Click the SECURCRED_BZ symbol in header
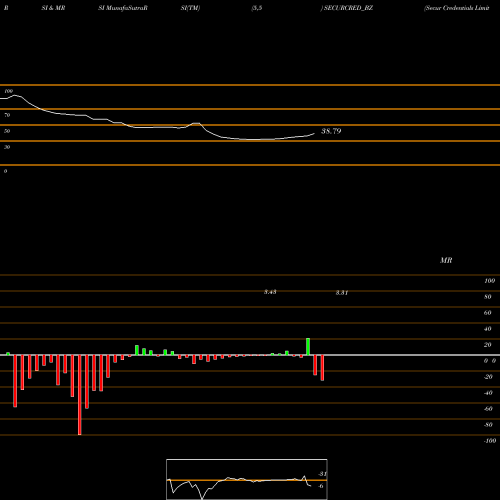The height and width of the screenshot is (500, 500). point(347,8)
